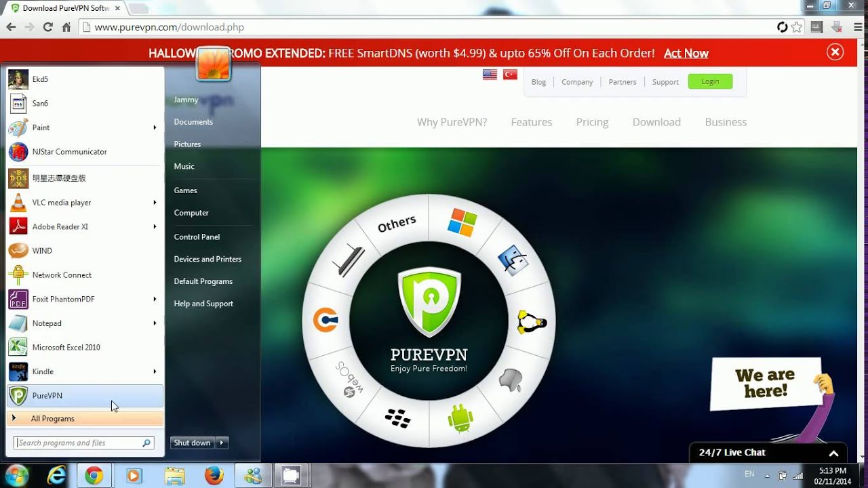Viewport: 868px width, 488px height.
Task: Open File Explorer folder on taskbar
Action: (174, 476)
